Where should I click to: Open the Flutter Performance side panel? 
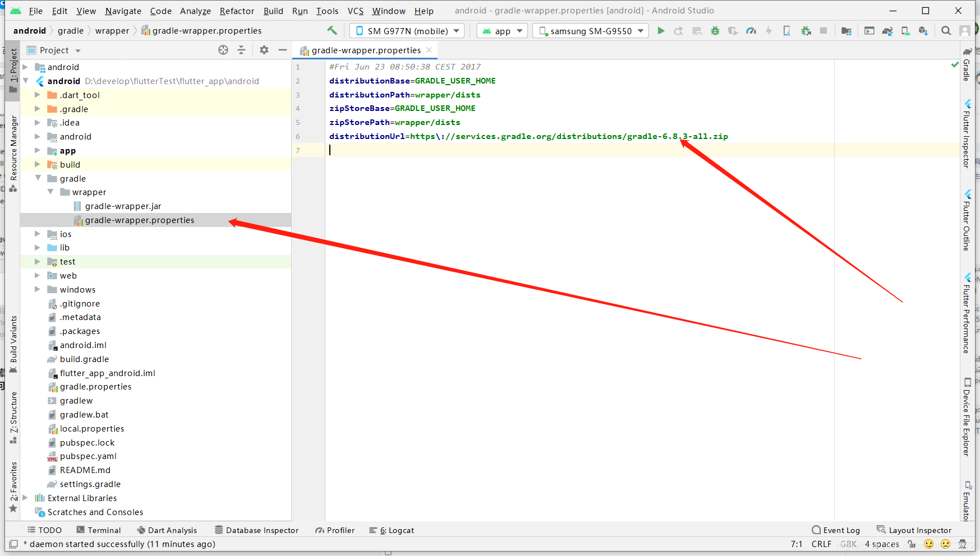coord(967,313)
